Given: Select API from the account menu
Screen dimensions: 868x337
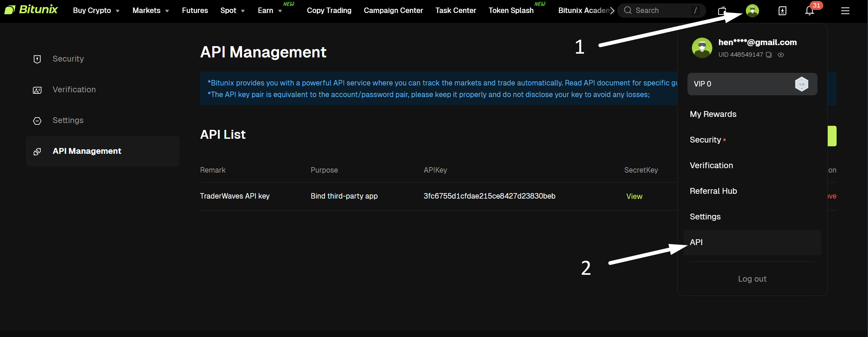Looking at the screenshot, I should coord(696,242).
